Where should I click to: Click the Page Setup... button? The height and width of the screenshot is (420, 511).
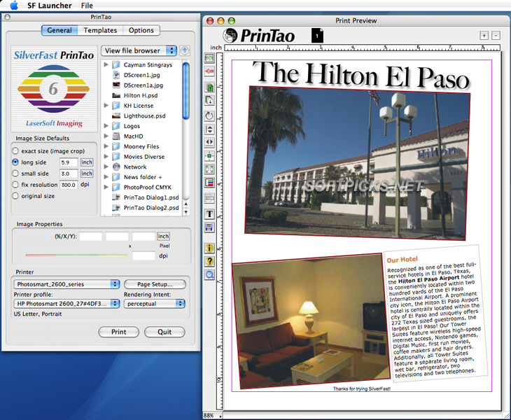click(x=155, y=284)
